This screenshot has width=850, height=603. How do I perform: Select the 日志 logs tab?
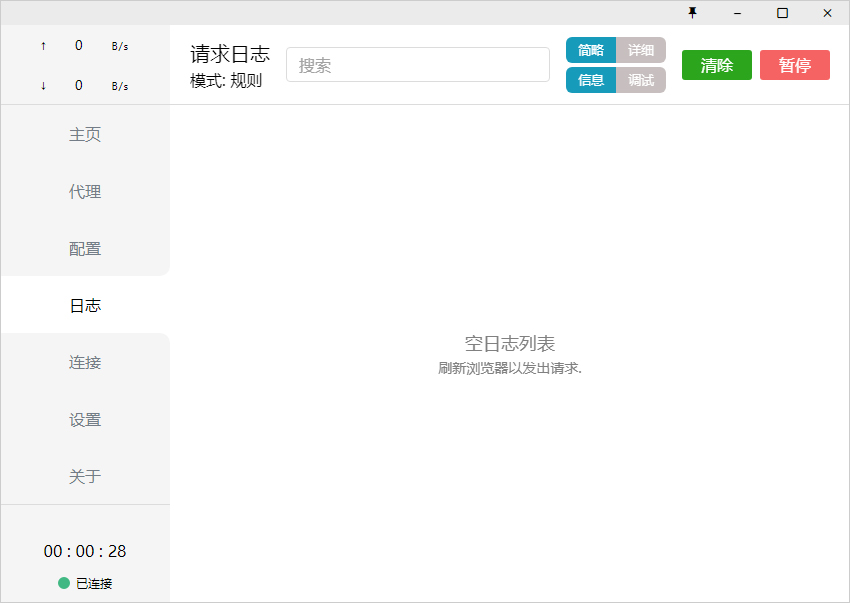pos(85,305)
